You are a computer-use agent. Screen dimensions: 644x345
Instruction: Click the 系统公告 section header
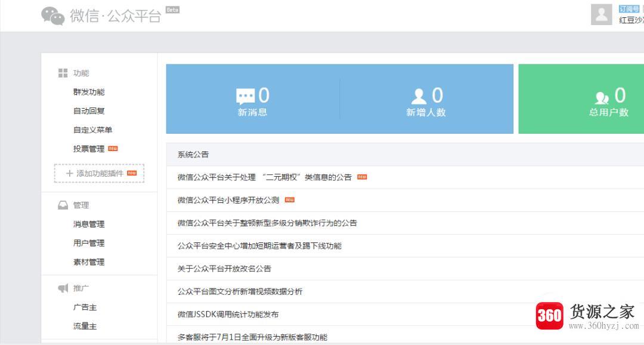(193, 155)
